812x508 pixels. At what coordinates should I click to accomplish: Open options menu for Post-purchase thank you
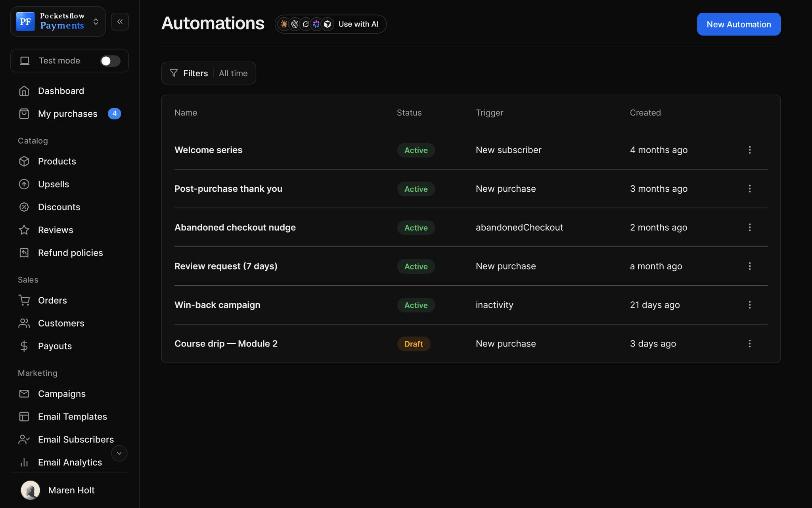coord(749,189)
